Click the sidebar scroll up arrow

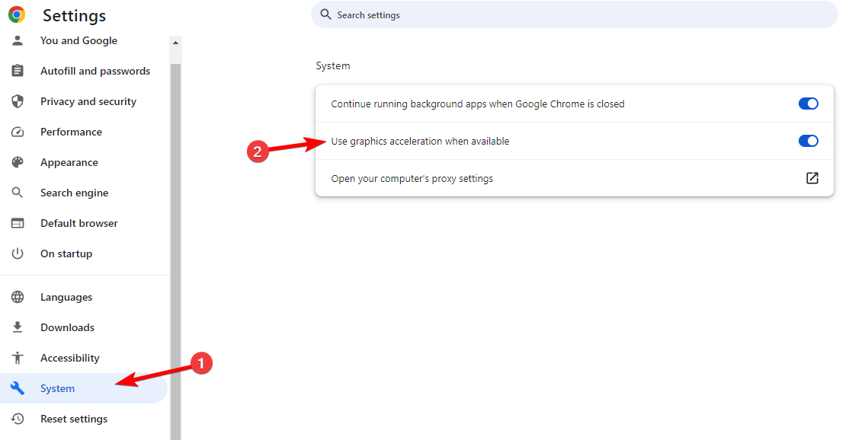click(x=175, y=43)
